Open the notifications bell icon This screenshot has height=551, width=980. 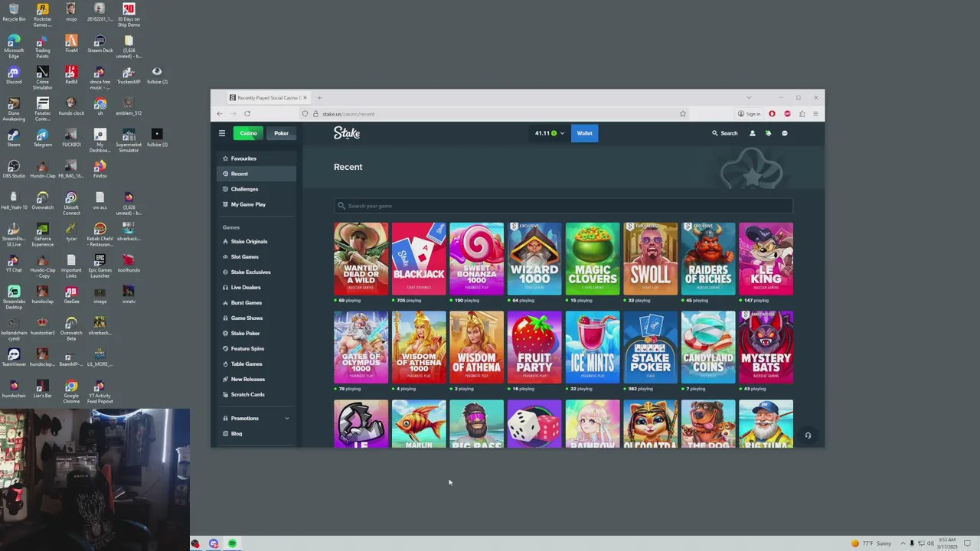[x=768, y=133]
